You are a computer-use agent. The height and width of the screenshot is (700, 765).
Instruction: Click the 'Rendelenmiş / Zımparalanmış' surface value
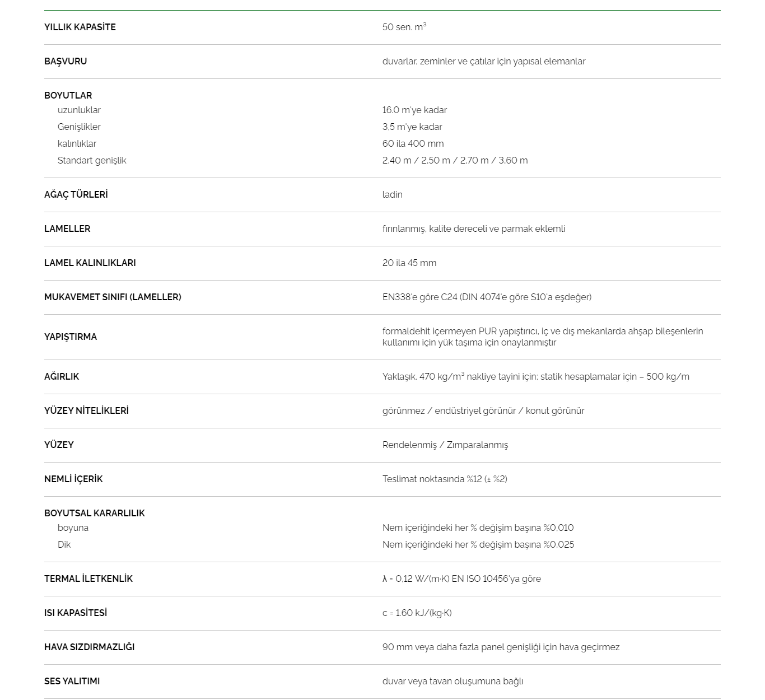(445, 445)
